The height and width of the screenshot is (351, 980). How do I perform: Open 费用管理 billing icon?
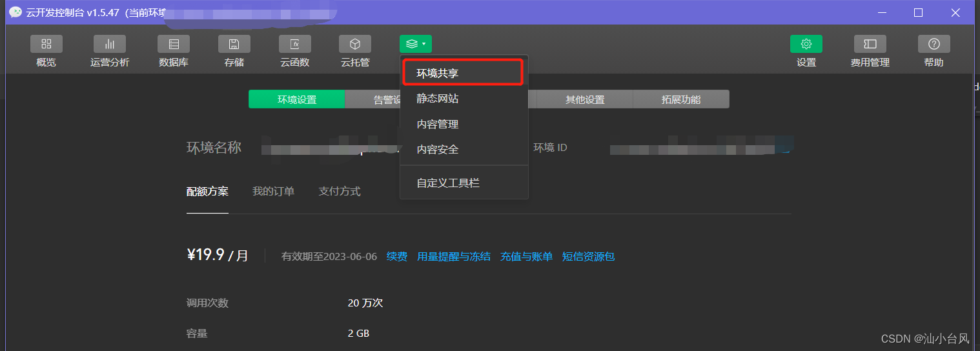870,44
